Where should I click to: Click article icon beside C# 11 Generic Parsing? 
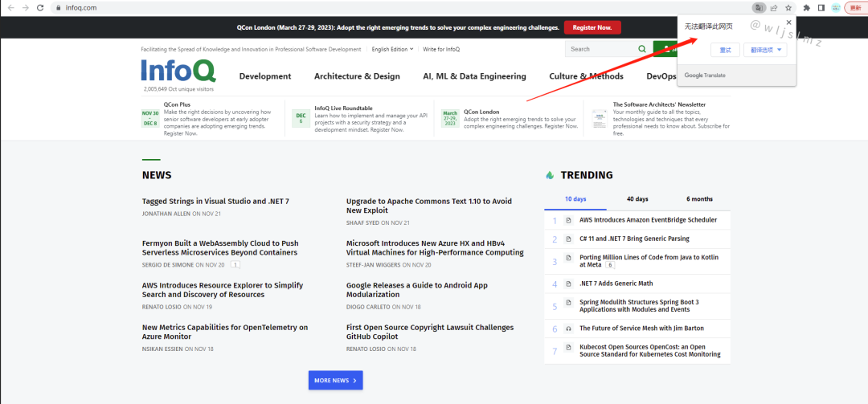point(568,239)
